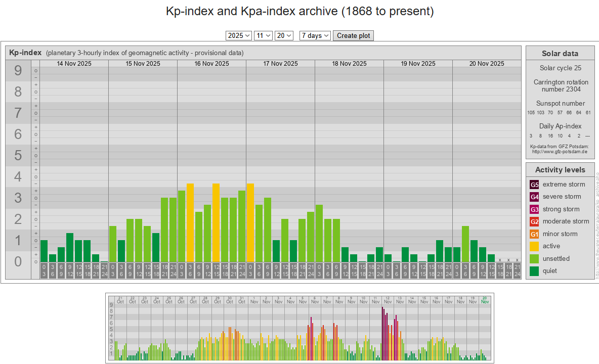599x364 pixels.
Task: Click the light green unsettled legend swatch
Action: tap(534, 259)
